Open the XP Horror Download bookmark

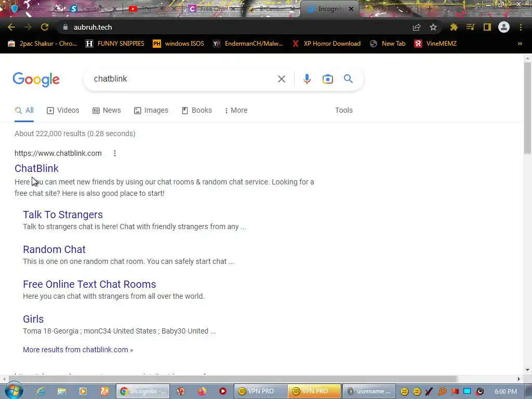[326, 44]
